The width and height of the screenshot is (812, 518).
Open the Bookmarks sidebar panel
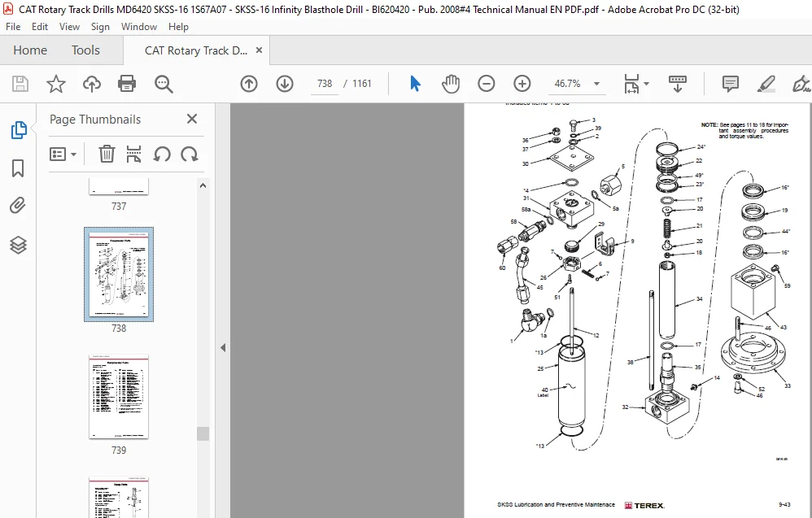click(18, 168)
